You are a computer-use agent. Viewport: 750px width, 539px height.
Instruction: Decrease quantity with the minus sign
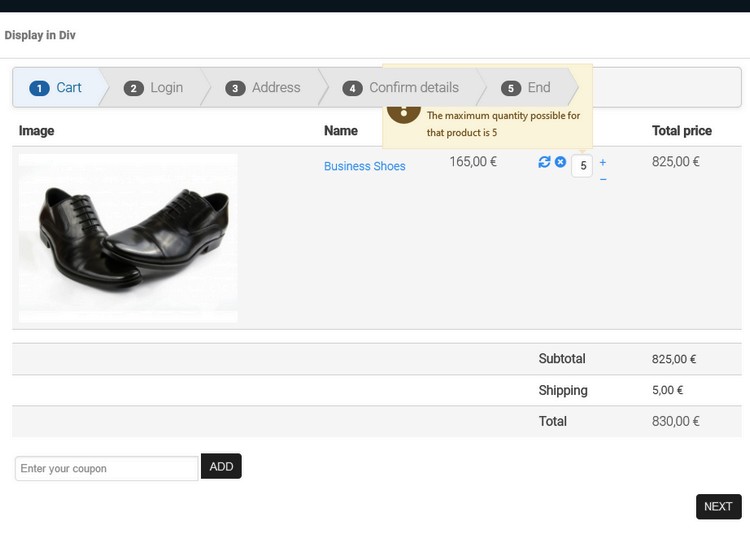coord(603,179)
